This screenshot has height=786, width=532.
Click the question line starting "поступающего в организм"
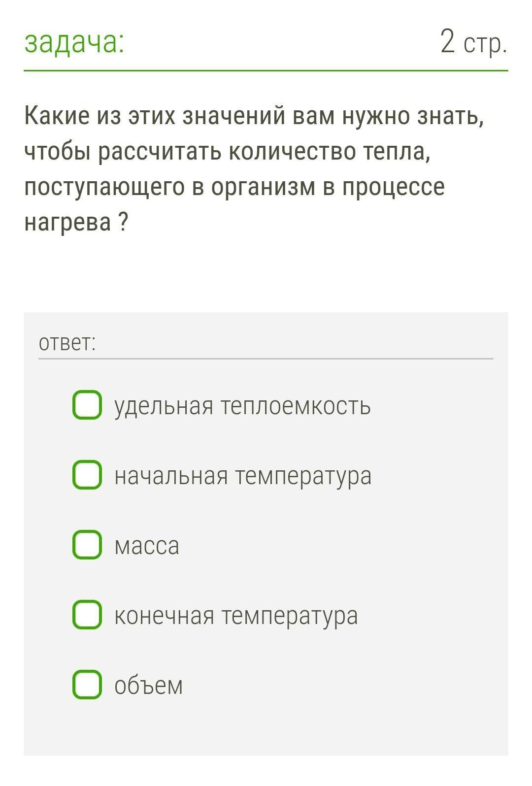[x=234, y=187]
